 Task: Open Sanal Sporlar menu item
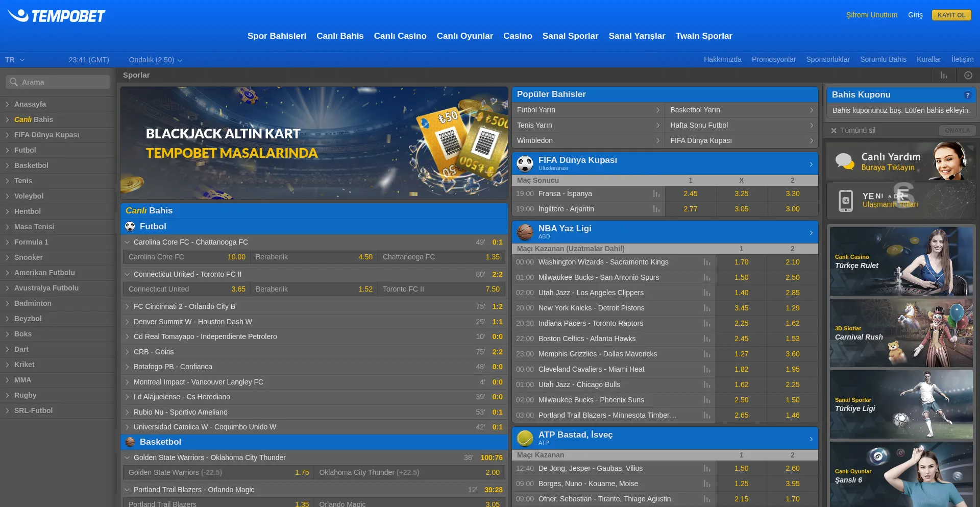coord(571,36)
